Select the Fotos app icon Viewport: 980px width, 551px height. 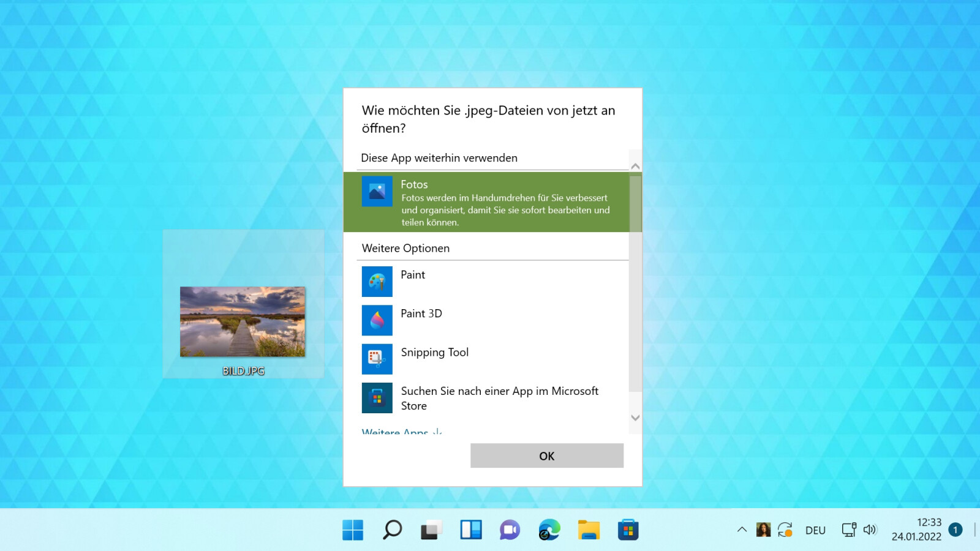[377, 191]
